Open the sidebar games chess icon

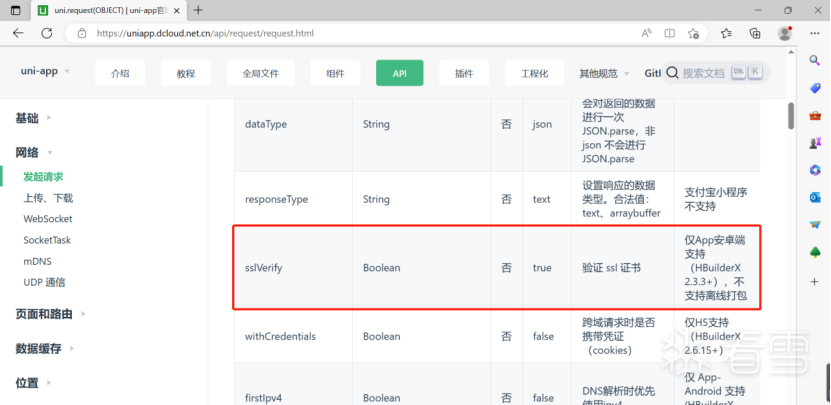815,143
